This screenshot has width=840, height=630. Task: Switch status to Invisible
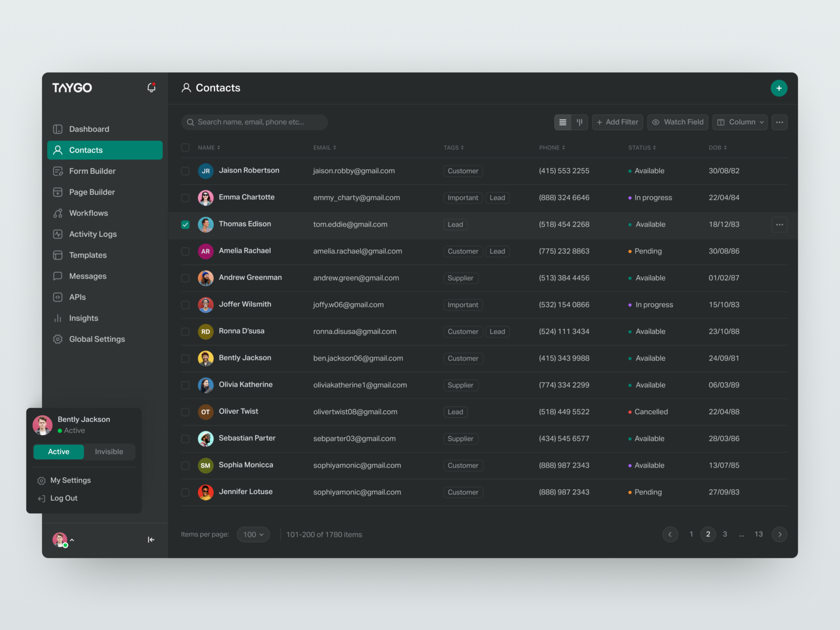pyautogui.click(x=109, y=451)
